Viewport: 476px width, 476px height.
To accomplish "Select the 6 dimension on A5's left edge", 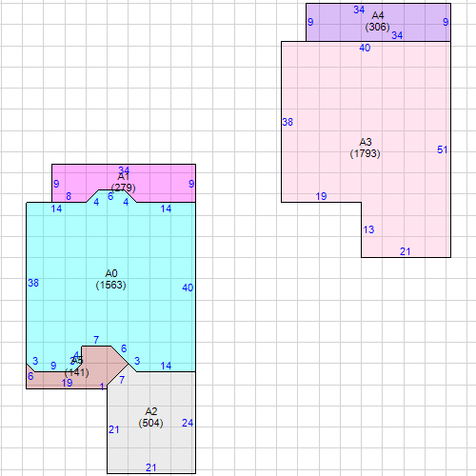I will (30, 376).
